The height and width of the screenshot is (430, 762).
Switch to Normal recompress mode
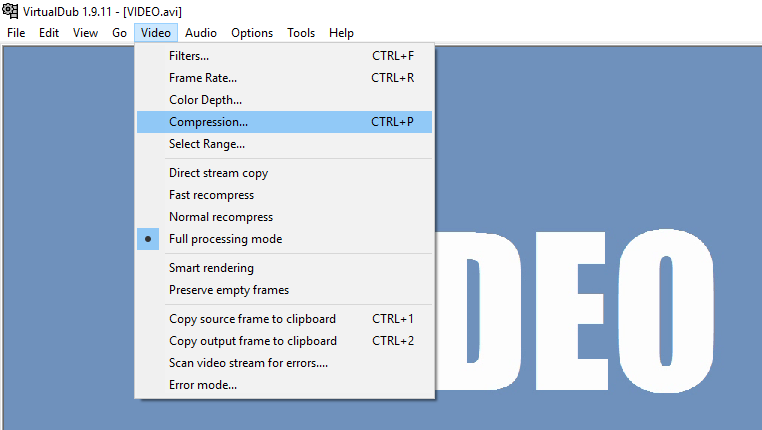tap(284, 217)
